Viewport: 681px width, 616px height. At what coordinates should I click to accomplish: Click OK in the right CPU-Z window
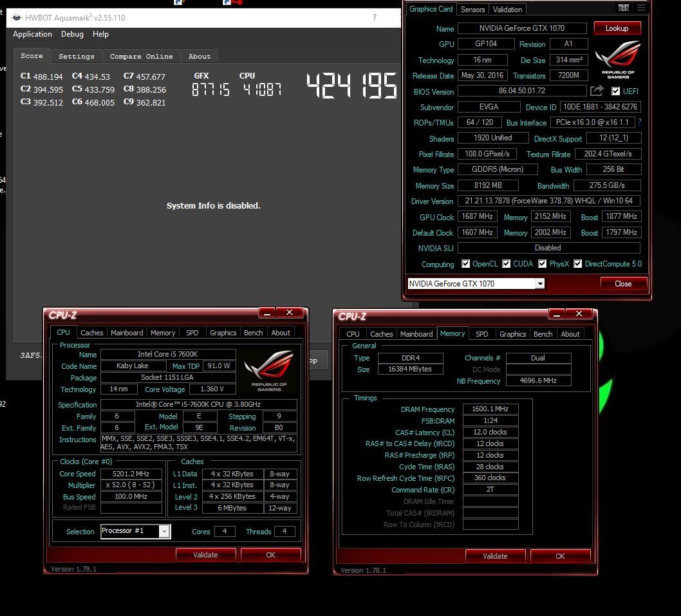click(x=560, y=556)
